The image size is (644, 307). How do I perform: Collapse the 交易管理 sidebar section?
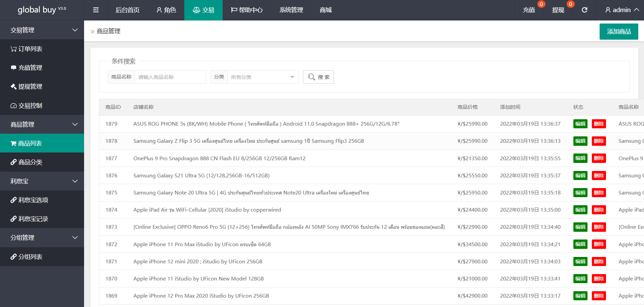tap(42, 30)
